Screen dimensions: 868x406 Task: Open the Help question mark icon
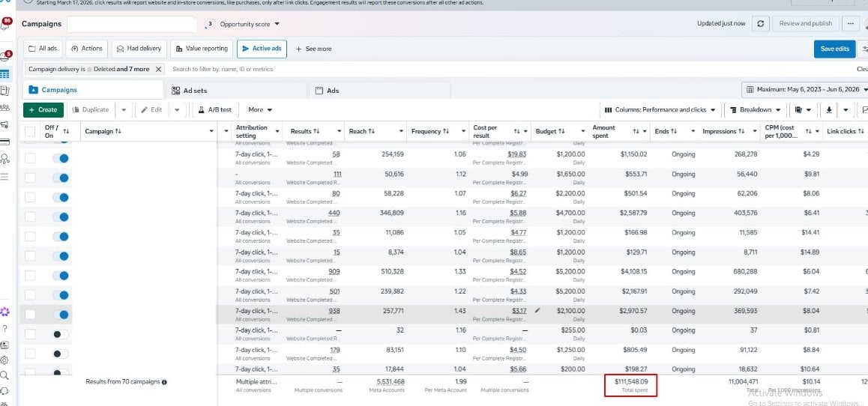pyautogui.click(x=5, y=329)
